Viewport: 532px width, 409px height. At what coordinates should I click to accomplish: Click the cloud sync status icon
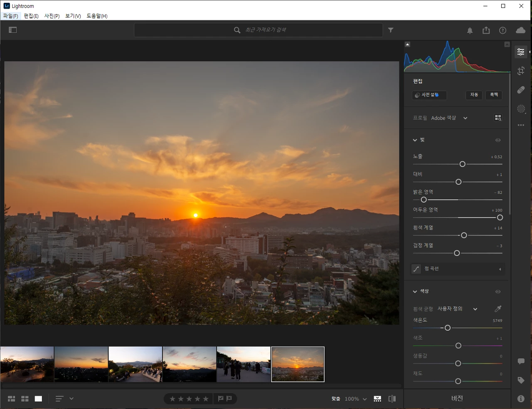(520, 30)
